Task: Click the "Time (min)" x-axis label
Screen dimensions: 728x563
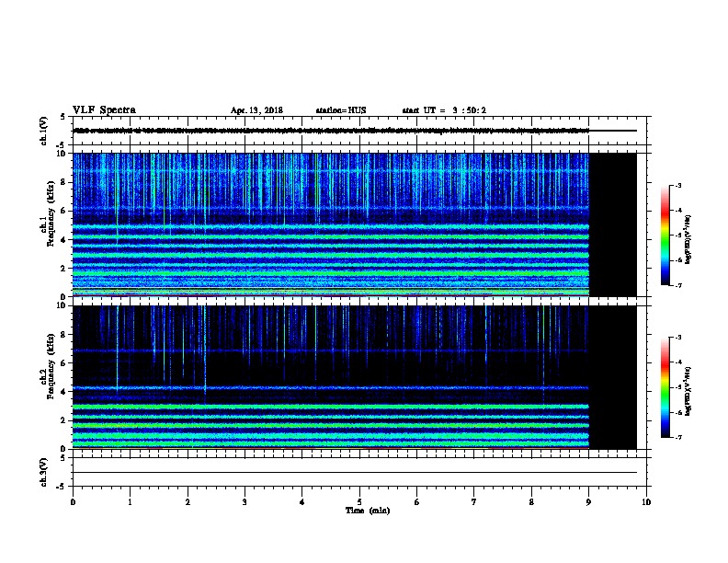Action: (x=368, y=511)
